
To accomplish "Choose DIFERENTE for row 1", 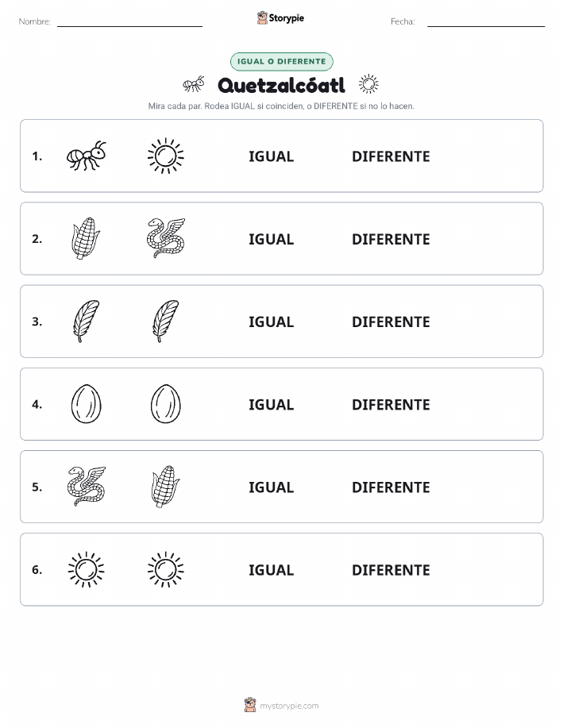I will [x=391, y=156].
